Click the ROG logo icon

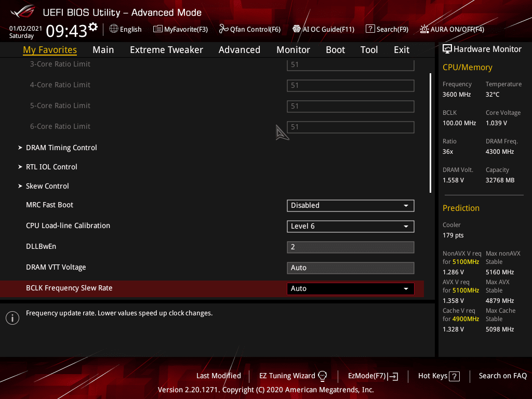22,11
